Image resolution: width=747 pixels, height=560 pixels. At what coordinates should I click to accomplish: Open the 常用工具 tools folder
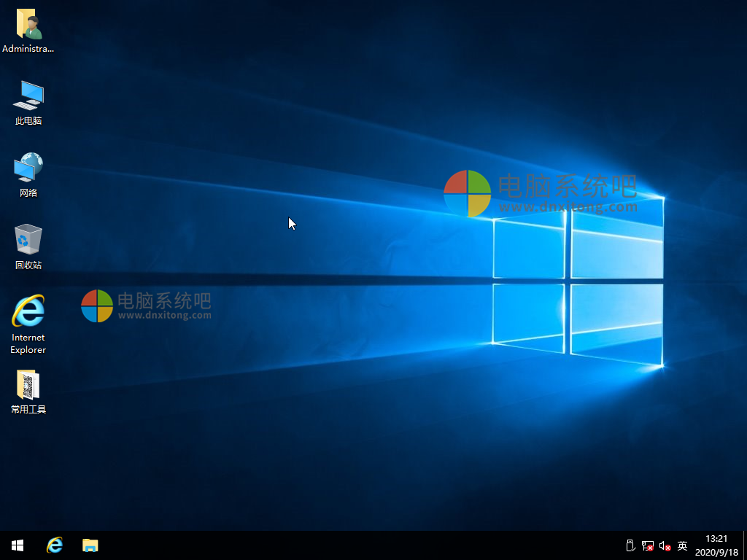tap(28, 385)
